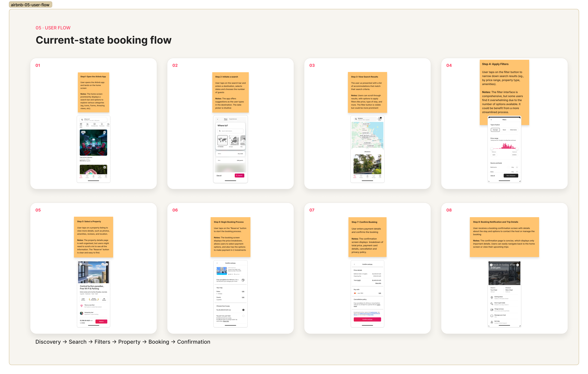Click share icon on X-Mansion listing photo
The width and height of the screenshot is (588, 374).
pos(104,132)
